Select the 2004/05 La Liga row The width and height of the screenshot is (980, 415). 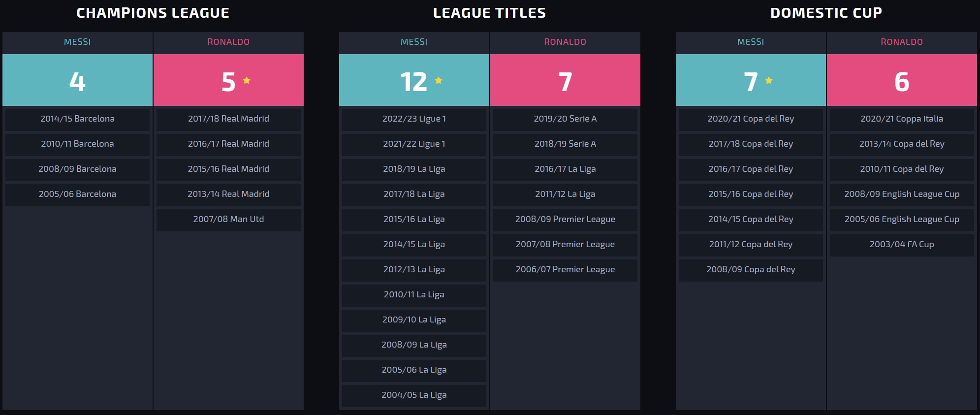(x=414, y=395)
